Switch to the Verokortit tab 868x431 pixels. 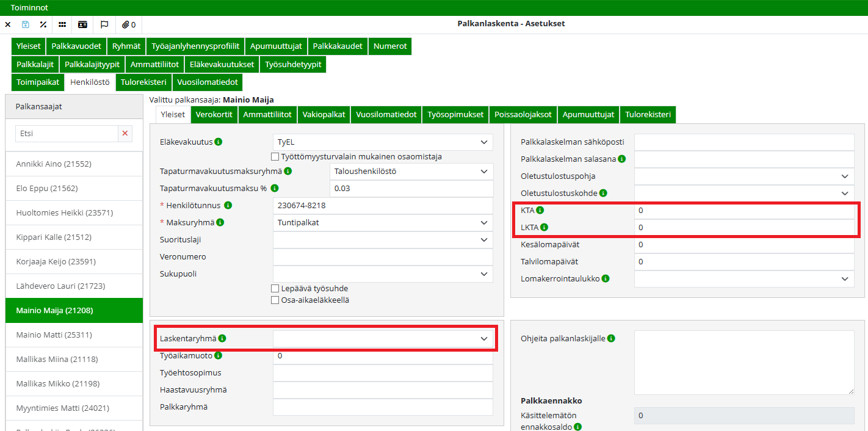(x=214, y=114)
